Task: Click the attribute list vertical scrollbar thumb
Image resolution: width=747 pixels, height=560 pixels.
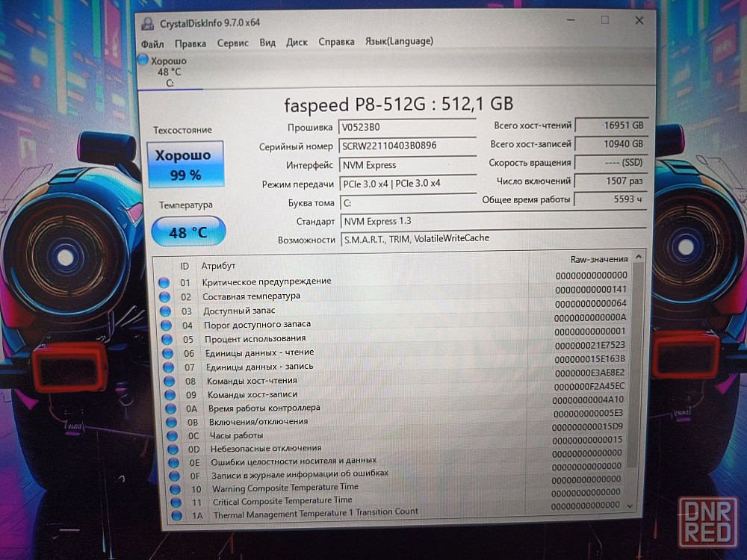Action: [x=636, y=364]
